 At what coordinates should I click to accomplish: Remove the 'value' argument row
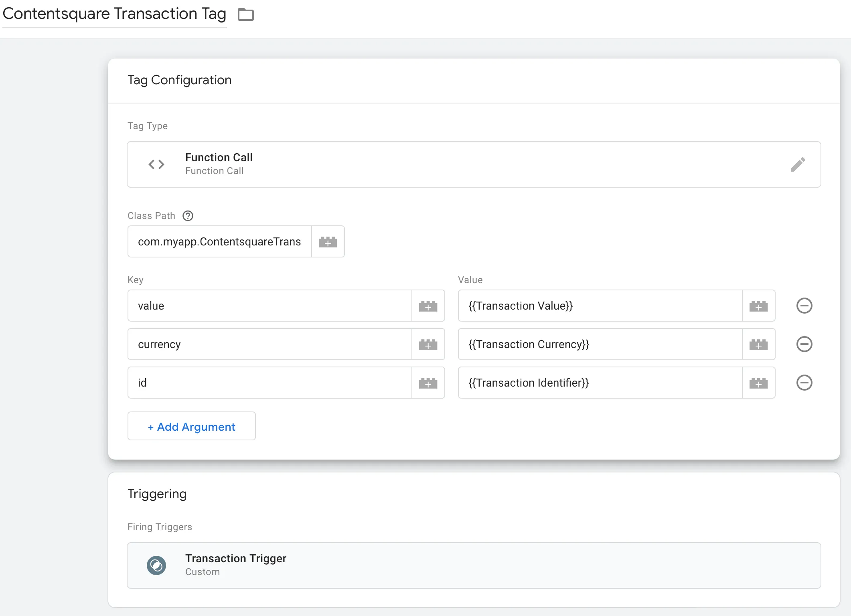[x=804, y=306]
